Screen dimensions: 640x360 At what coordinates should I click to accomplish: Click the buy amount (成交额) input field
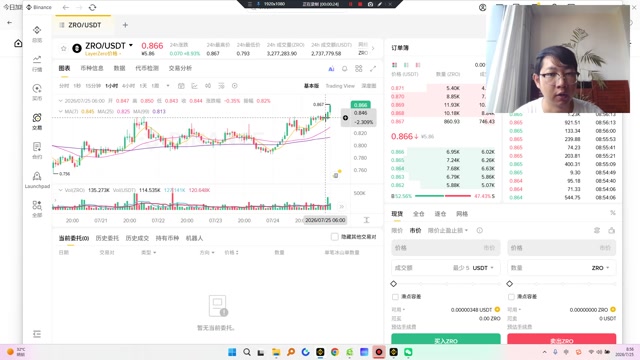coord(446,268)
